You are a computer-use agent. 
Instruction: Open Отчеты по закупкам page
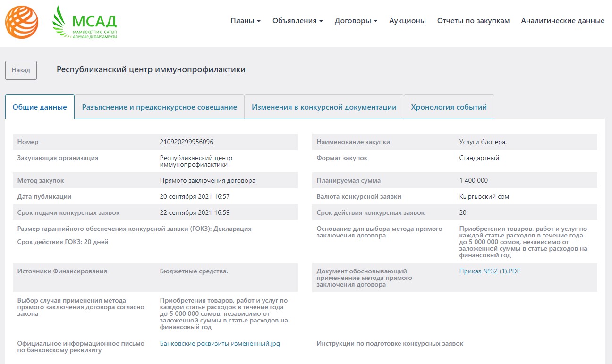473,21
